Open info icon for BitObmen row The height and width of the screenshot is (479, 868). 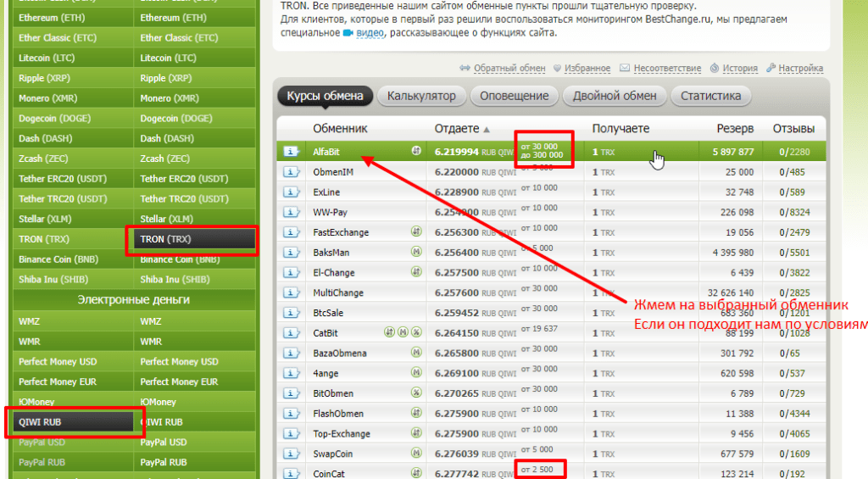click(x=292, y=393)
